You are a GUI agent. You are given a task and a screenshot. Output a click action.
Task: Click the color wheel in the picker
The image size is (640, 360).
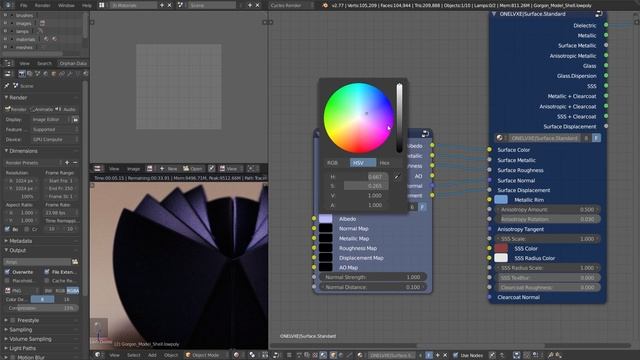coord(359,118)
